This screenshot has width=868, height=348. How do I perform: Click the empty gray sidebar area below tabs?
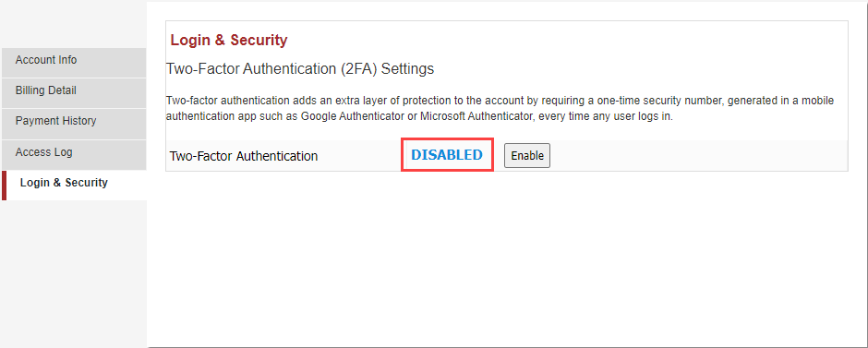tap(74, 274)
